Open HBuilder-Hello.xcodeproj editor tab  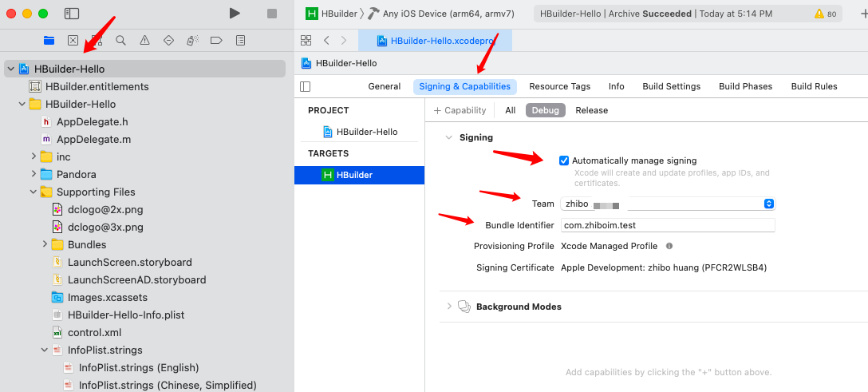[x=435, y=41]
